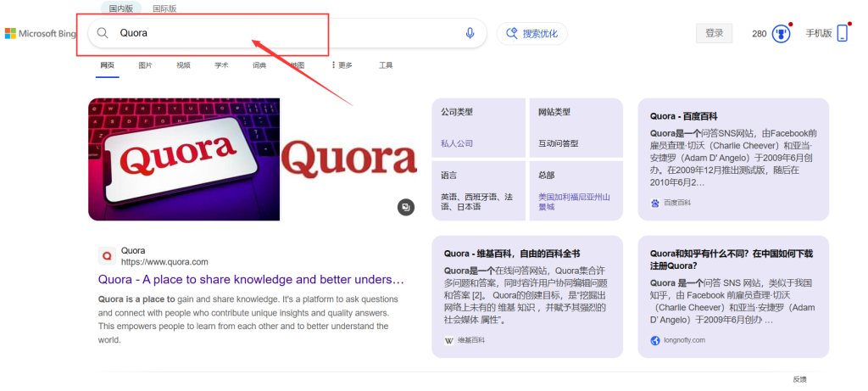The width and height of the screenshot is (868, 391).
Task: Open the 词典 search tab
Action: pos(259,64)
